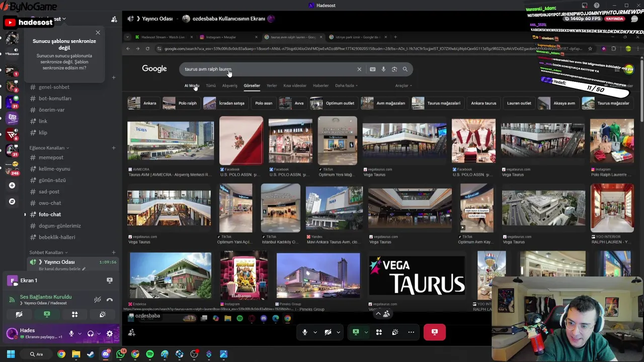Click add a server plus icon in sidebar
Screen dimensions: 644x362
[x=12, y=186]
